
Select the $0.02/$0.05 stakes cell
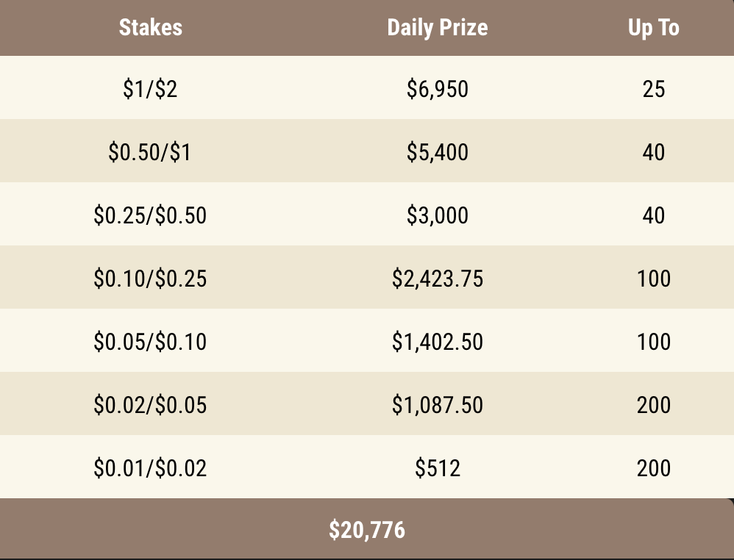150,405
